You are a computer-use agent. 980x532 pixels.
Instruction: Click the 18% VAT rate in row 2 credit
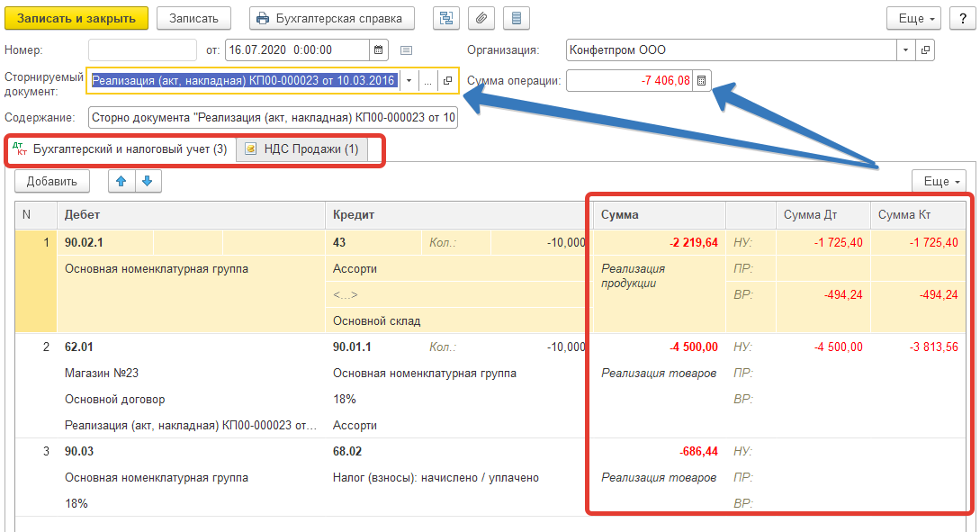pyautogui.click(x=345, y=399)
